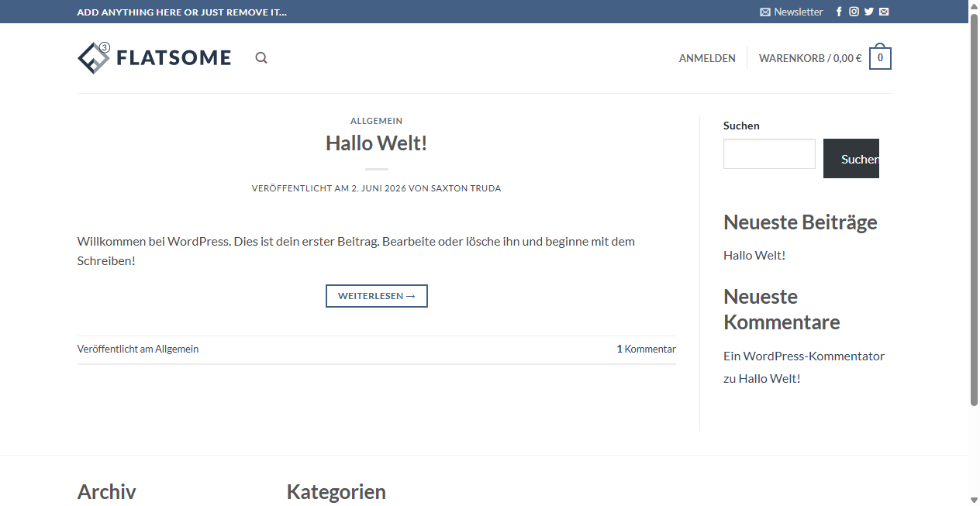
Task: Open Allgemein link in post footer
Action: (177, 349)
